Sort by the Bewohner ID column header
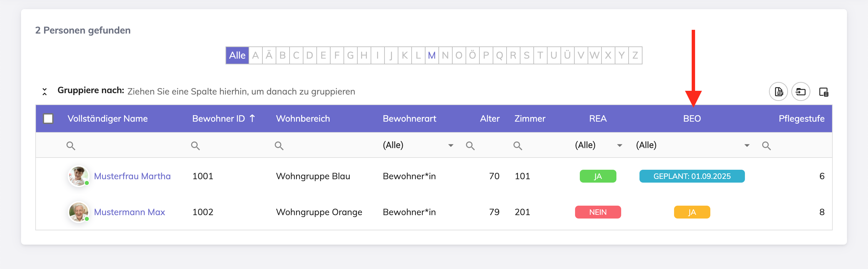Screen dimensions: 868x269 coord(219,119)
